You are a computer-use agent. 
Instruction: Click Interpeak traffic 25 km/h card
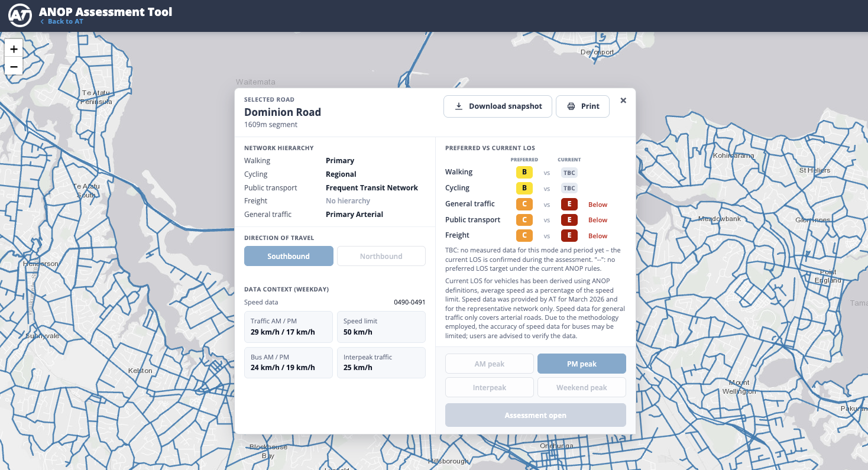381,362
